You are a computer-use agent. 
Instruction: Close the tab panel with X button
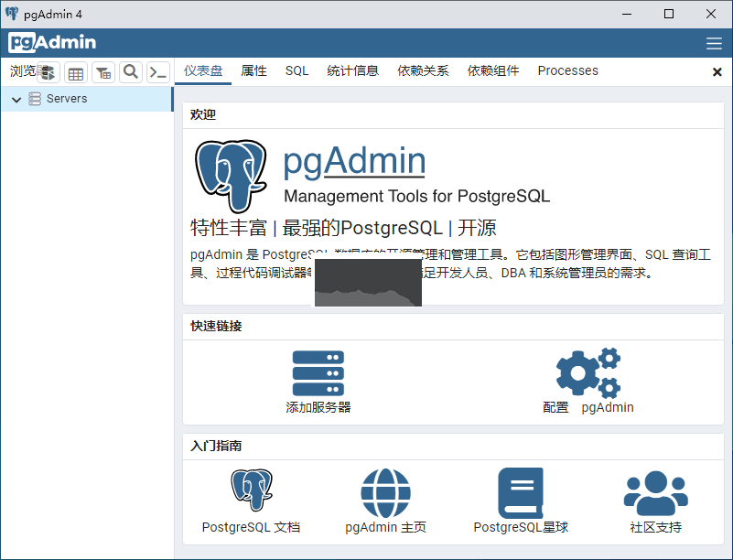coord(717,72)
